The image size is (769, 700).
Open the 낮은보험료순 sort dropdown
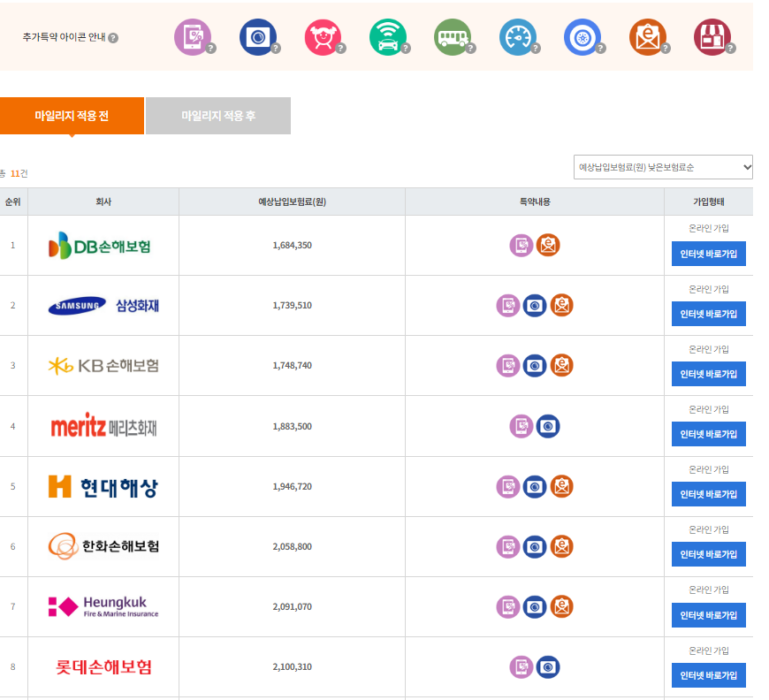(x=663, y=167)
